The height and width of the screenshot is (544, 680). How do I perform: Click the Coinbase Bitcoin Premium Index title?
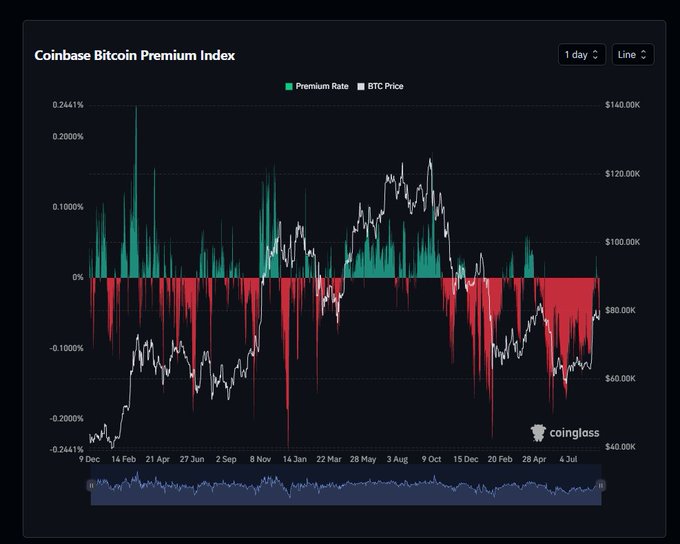point(134,56)
